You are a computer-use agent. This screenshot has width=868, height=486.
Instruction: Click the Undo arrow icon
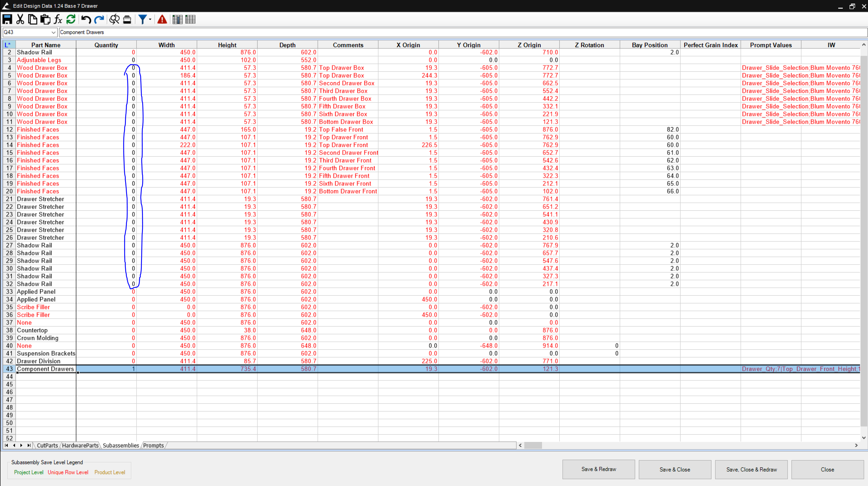click(86, 19)
